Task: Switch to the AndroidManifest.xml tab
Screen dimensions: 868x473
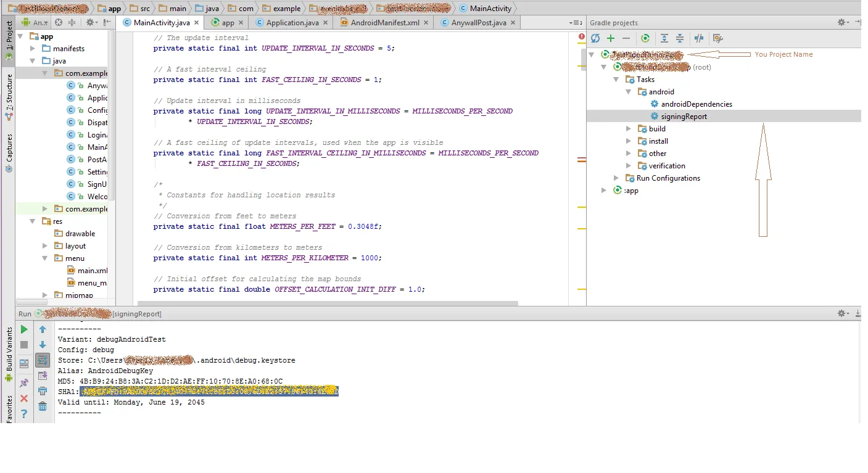Action: tap(385, 23)
